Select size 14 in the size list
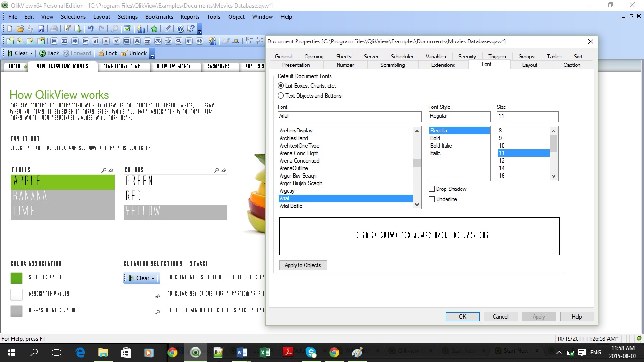Screen dimensions: 644x362 (523, 168)
